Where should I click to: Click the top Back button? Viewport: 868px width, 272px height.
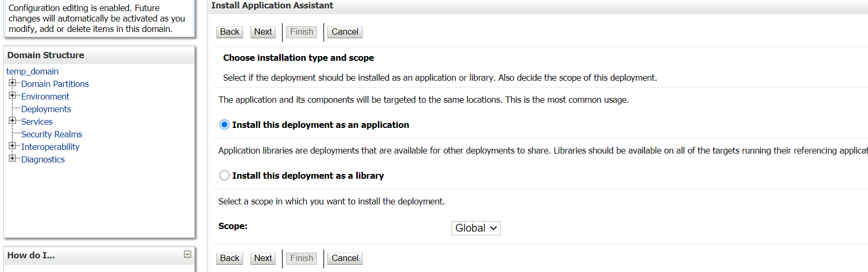pos(229,32)
